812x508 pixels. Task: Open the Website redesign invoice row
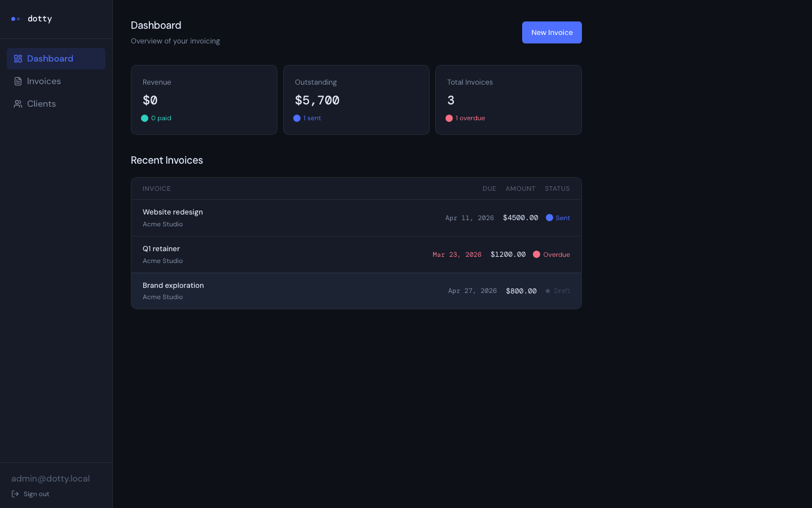pos(356,217)
